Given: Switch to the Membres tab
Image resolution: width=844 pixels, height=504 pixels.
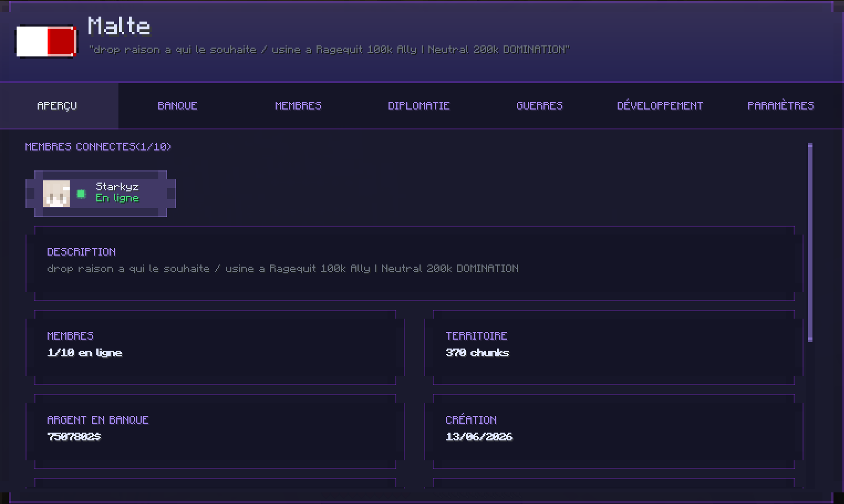Looking at the screenshot, I should (x=298, y=106).
